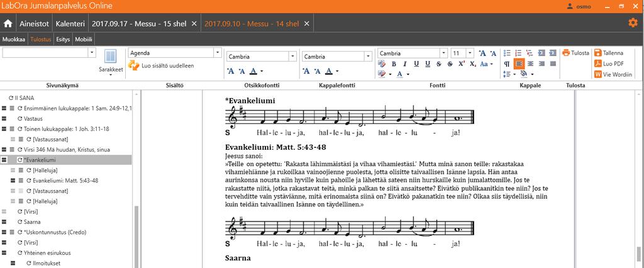
Task: Grow font size in Fontti group
Action: click(482, 53)
